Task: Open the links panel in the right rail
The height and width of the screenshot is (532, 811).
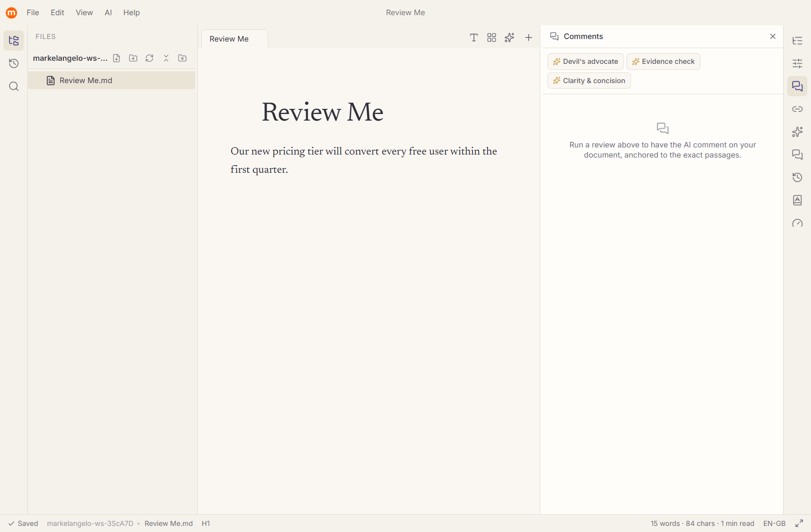Action: [x=797, y=109]
